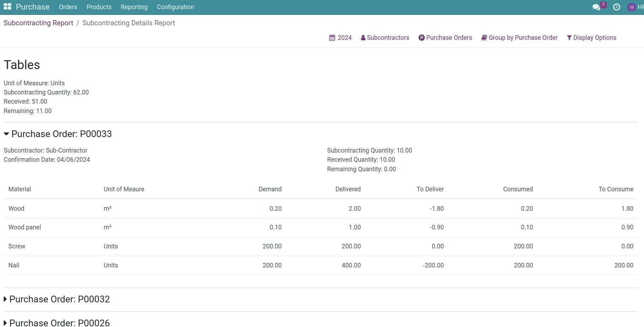Go back to Subcontracting Report breadcrumb
This screenshot has height=327, width=644.
click(x=38, y=23)
